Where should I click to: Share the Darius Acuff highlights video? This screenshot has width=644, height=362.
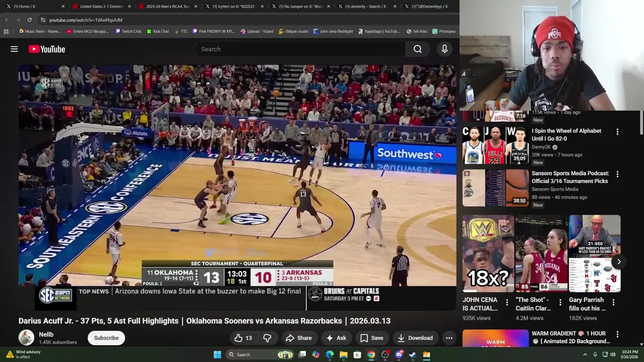(x=299, y=338)
